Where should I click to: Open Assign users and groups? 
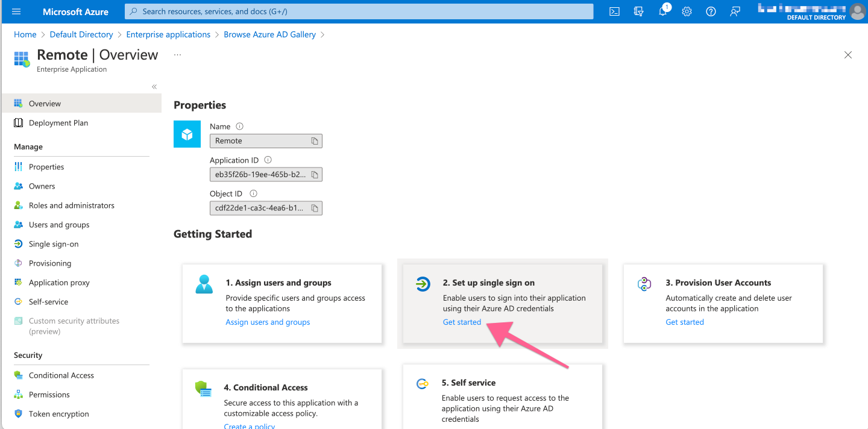[x=268, y=322]
